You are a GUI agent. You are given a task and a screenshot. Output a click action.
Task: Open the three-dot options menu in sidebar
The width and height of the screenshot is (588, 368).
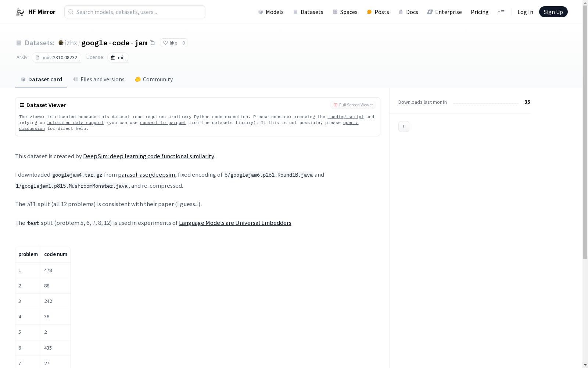[x=404, y=127]
